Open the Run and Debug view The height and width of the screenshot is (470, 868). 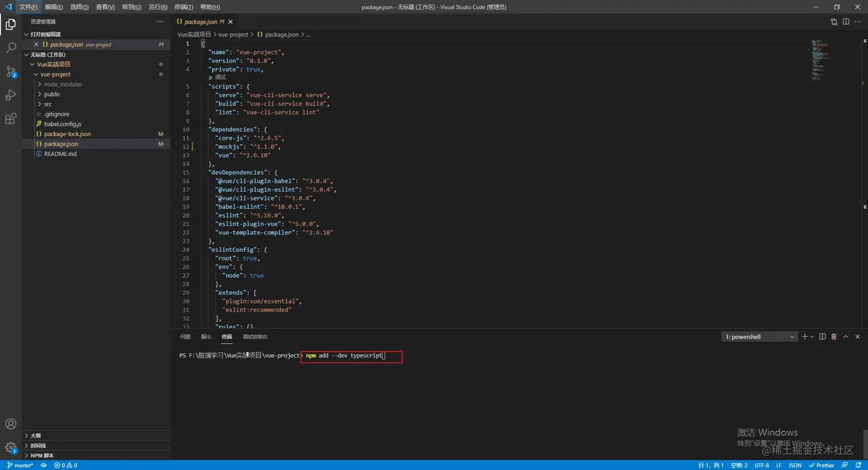click(11, 95)
